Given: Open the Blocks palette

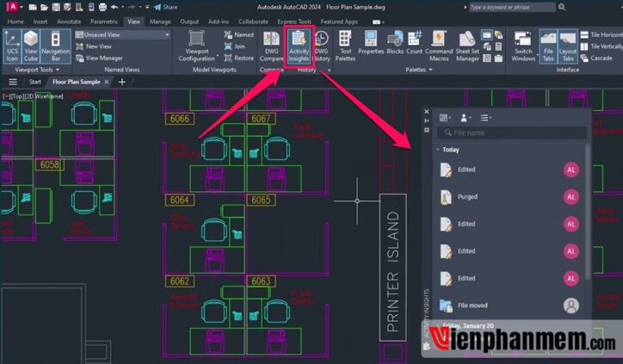Looking at the screenshot, I should pyautogui.click(x=395, y=43).
